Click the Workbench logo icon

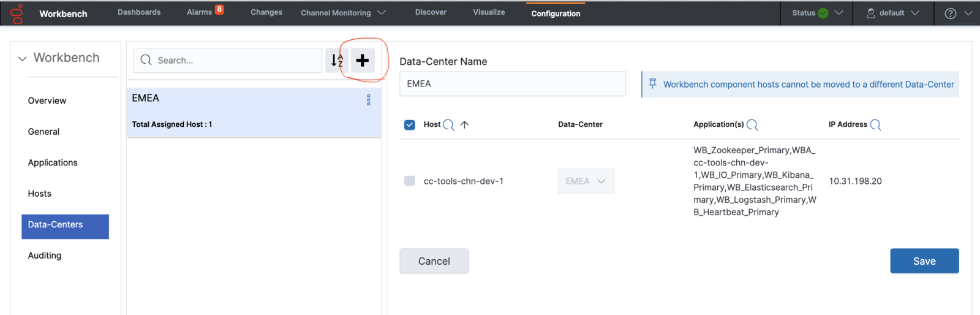coord(17,13)
